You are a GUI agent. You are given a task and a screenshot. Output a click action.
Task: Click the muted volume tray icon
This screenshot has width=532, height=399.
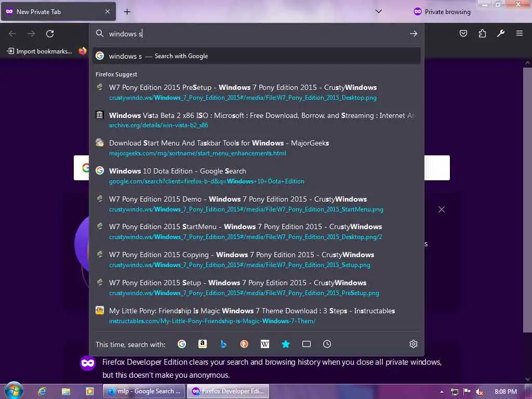[479, 392]
